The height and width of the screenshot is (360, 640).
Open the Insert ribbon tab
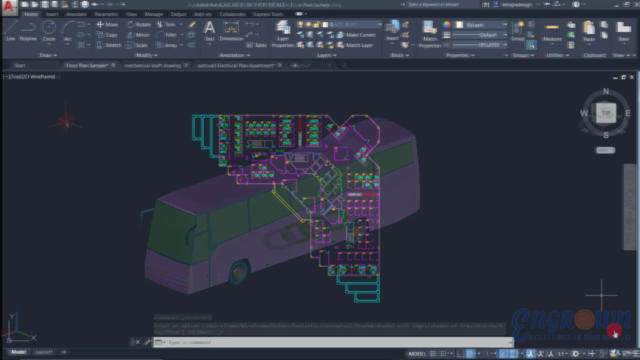[52, 14]
